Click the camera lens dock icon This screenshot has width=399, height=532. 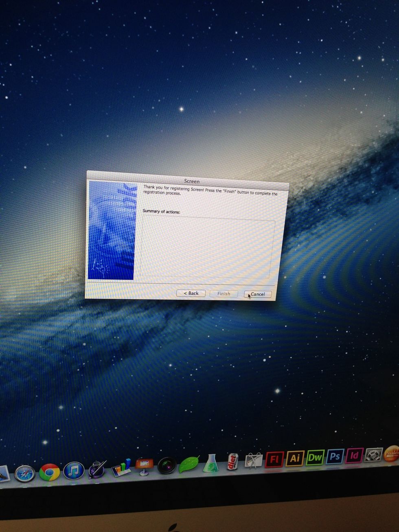(x=167, y=466)
